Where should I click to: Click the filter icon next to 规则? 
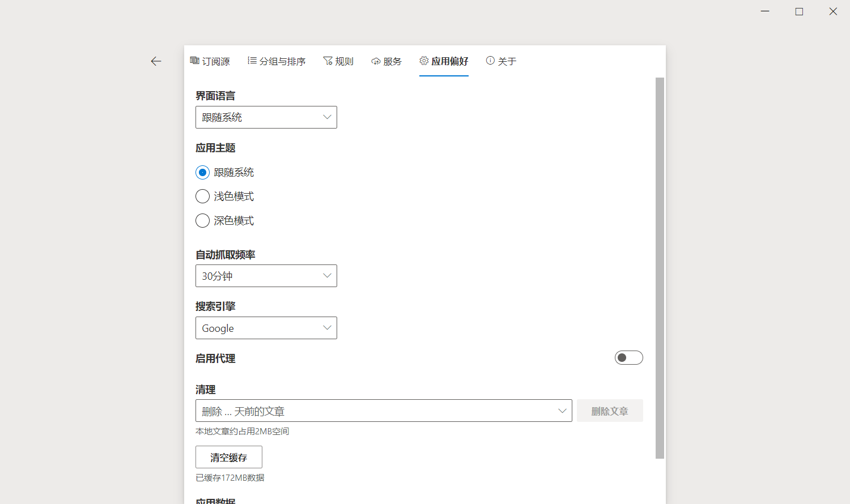pyautogui.click(x=328, y=61)
